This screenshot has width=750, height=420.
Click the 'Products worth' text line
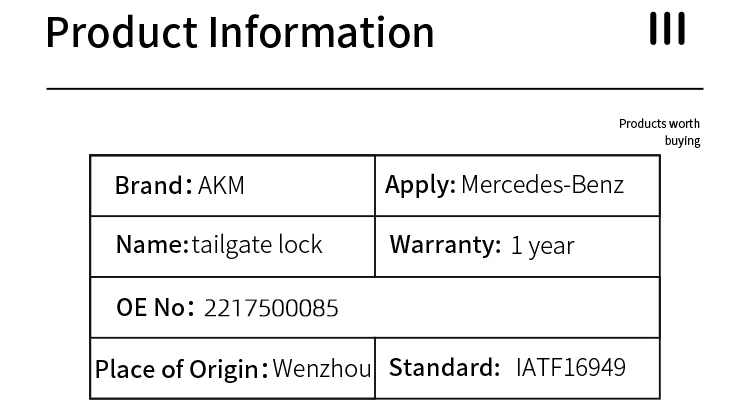(659, 124)
